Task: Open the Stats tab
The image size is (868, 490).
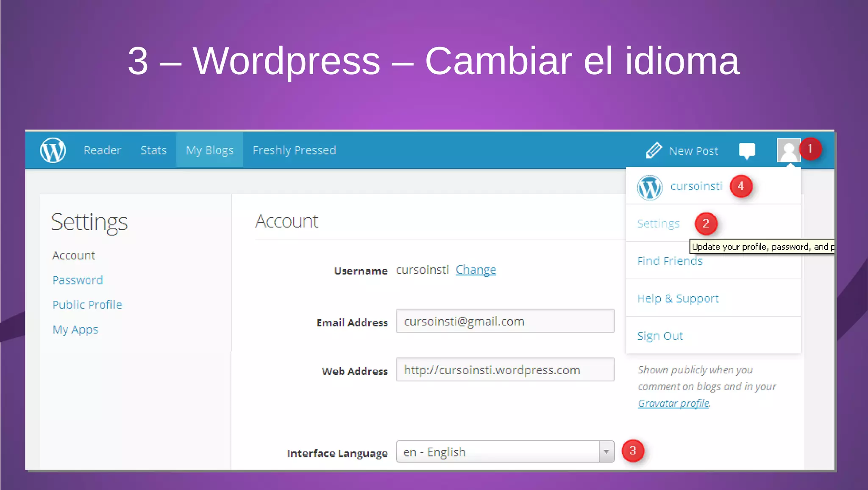Action: click(153, 150)
